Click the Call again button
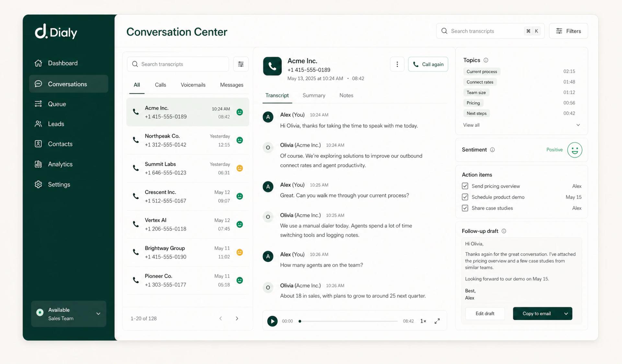Viewport: 622px width, 364px height. (x=428, y=64)
